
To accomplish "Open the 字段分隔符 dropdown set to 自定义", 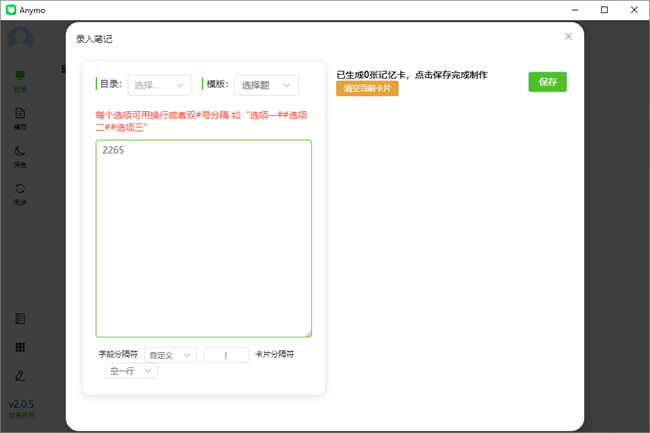I will click(x=170, y=355).
